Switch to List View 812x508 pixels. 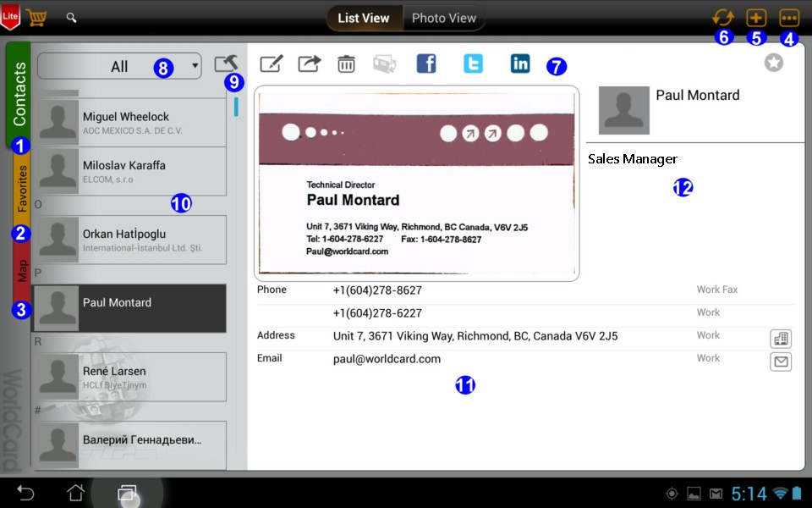coord(364,18)
